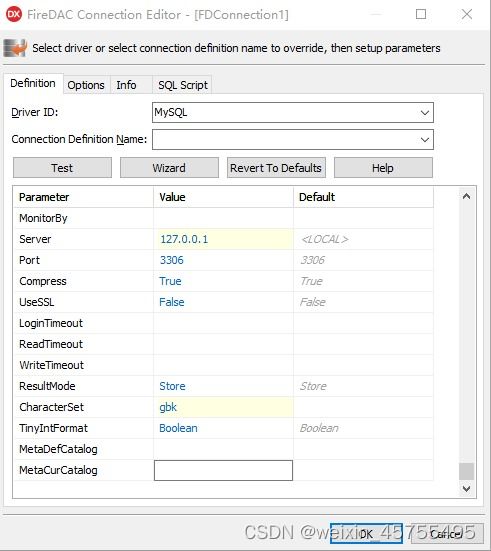Screen dimensions: 491x551
Task: Click the TinyIntFormat value Boolean
Action: pos(223,428)
